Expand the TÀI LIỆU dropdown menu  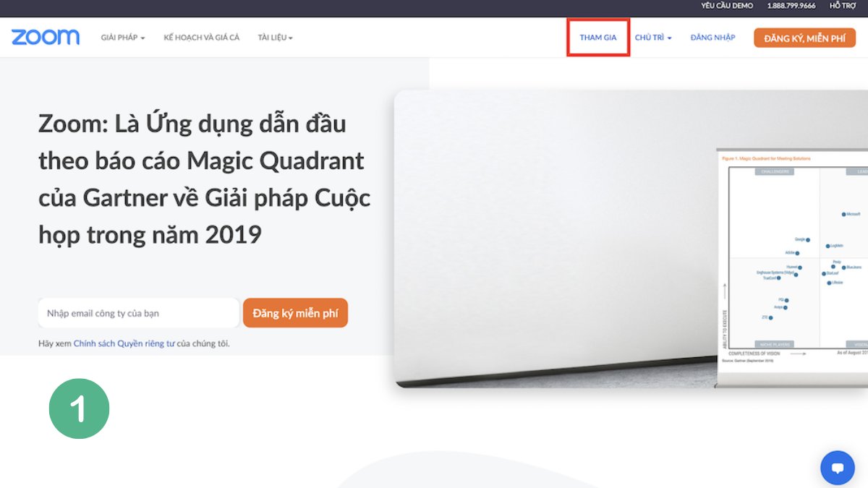(276, 38)
